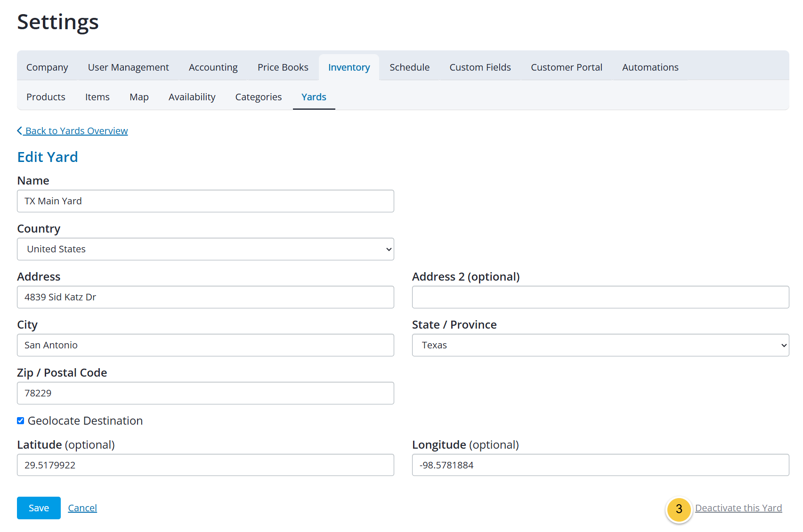This screenshot has width=803, height=532.
Task: Open the Items sub-tab
Action: coord(97,97)
